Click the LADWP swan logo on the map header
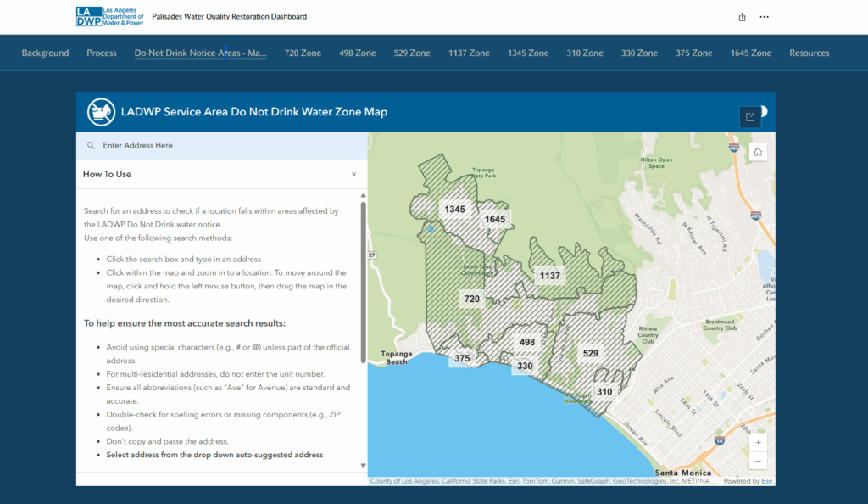This screenshot has height=504, width=868. (x=101, y=111)
